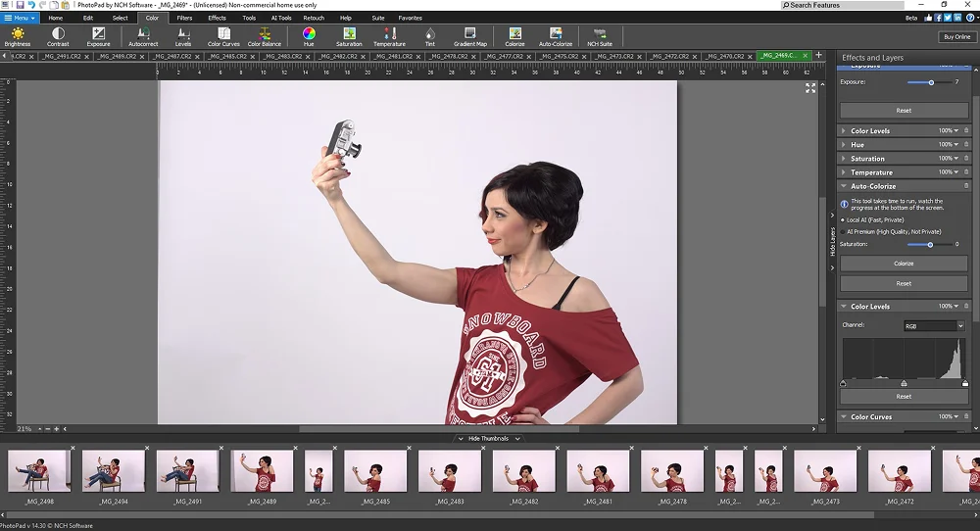Open the Retouch ribbon tab
This screenshot has width=980, height=531.
click(314, 18)
